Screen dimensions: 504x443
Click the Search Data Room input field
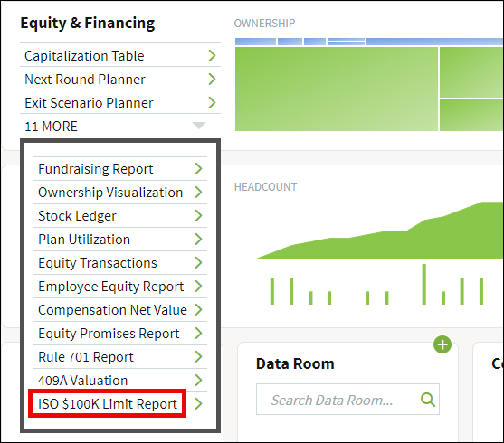[347, 400]
